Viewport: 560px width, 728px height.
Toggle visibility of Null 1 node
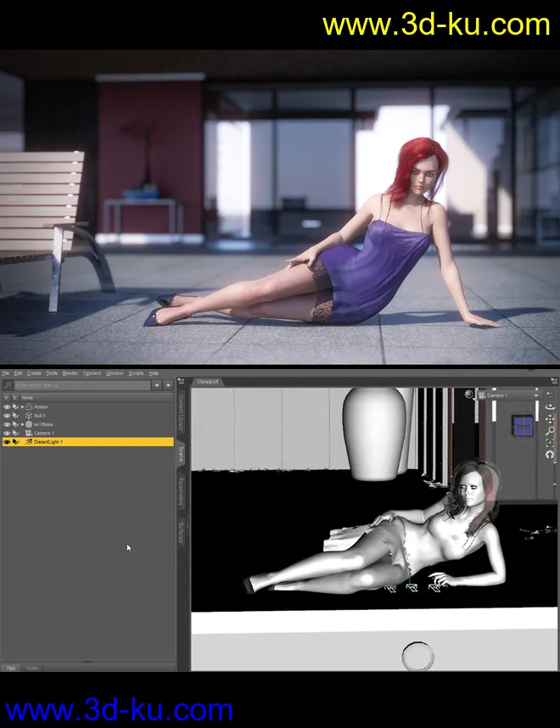pyautogui.click(x=7, y=416)
